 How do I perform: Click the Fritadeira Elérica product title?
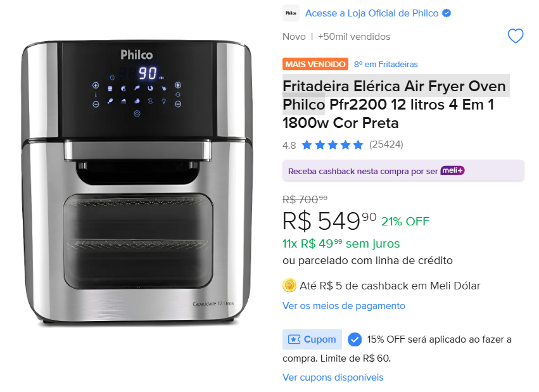tap(395, 104)
